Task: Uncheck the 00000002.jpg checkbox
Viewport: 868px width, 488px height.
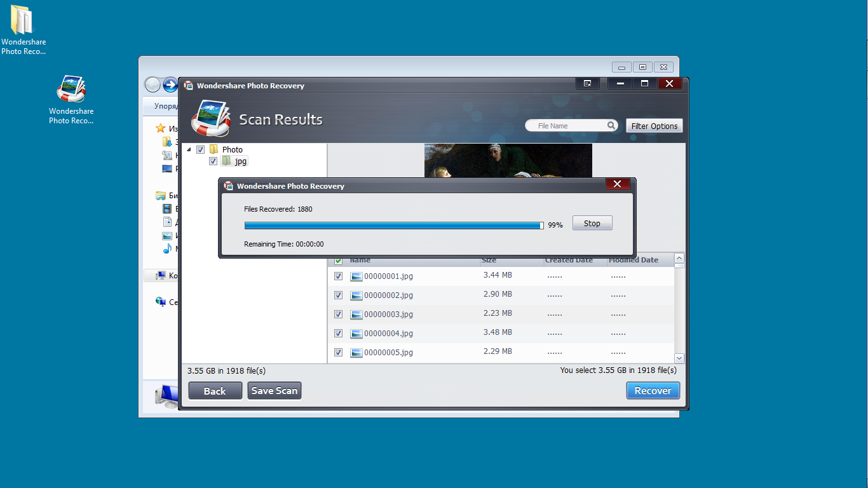Action: tap(338, 295)
